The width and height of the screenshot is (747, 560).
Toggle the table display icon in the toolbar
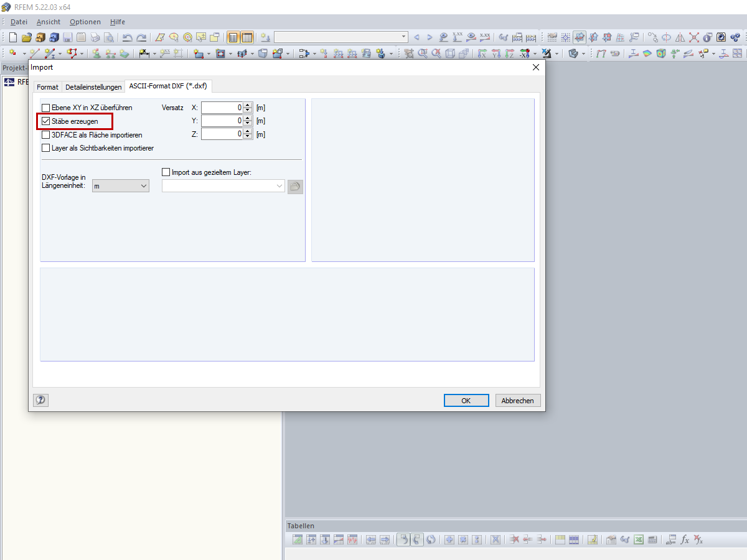pyautogui.click(x=247, y=37)
